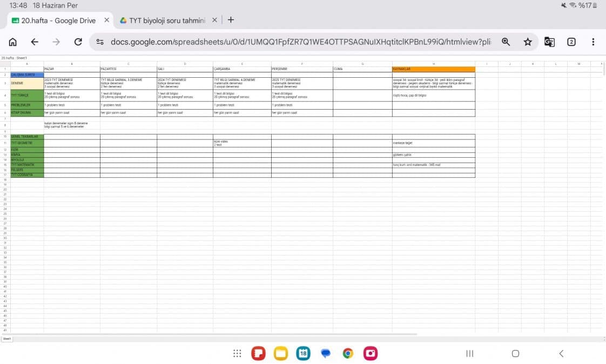Select the '20.hafta - Google Drive' tab

[x=58, y=21]
